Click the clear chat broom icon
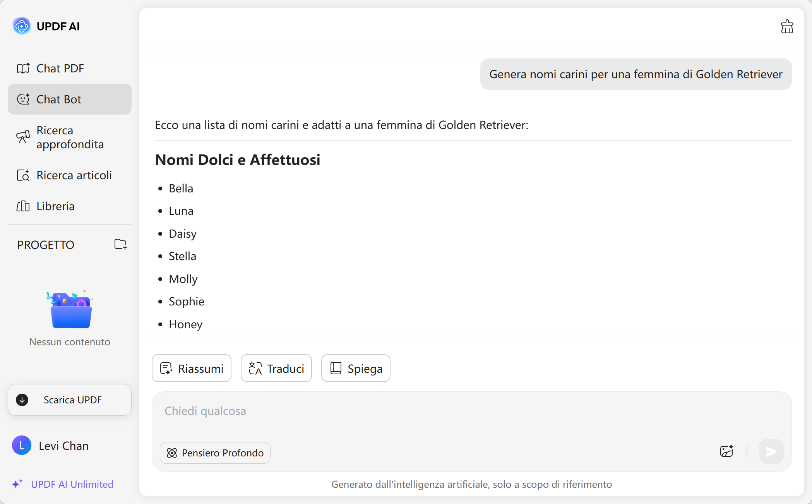Viewport: 812px width, 504px height. click(x=786, y=27)
